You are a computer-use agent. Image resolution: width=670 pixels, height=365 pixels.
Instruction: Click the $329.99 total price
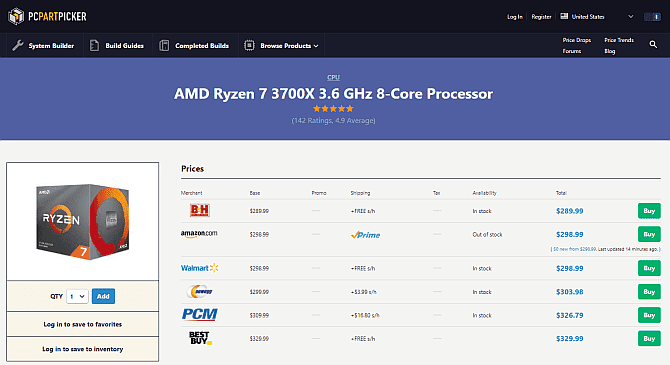569,339
